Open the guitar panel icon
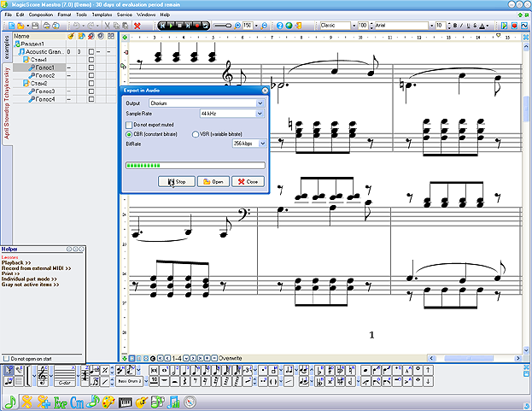The height and width of the screenshot is (411, 532). 142,402
